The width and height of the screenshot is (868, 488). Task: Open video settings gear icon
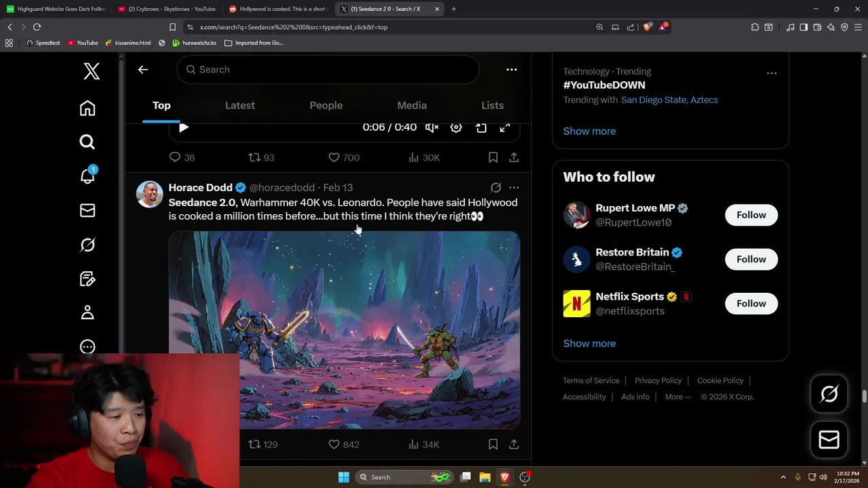tap(456, 127)
